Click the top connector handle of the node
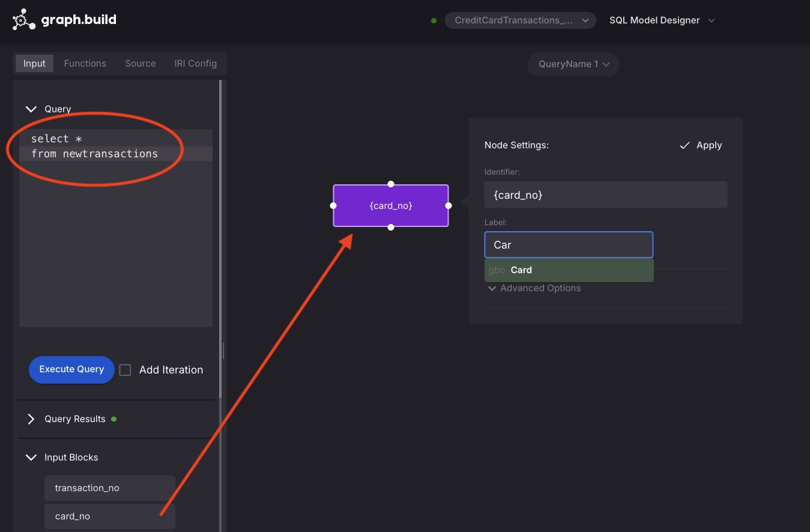Screen dimensions: 810x532 point(391,184)
